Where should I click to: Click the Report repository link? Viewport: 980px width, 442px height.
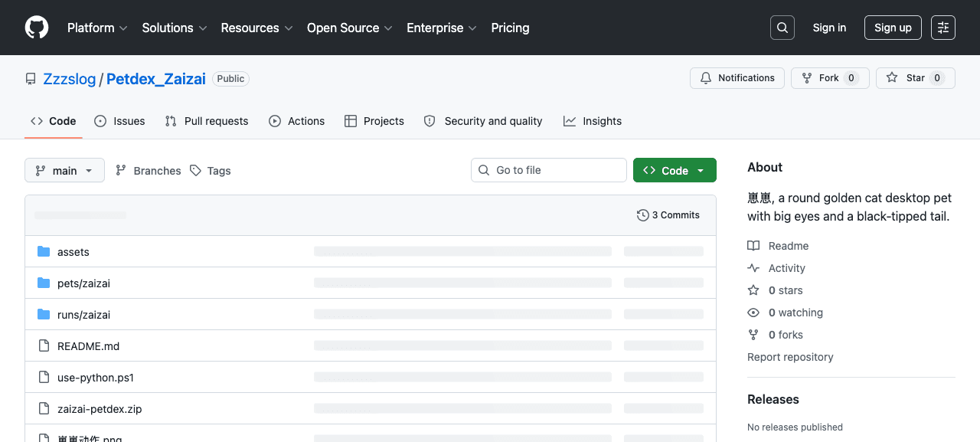790,357
